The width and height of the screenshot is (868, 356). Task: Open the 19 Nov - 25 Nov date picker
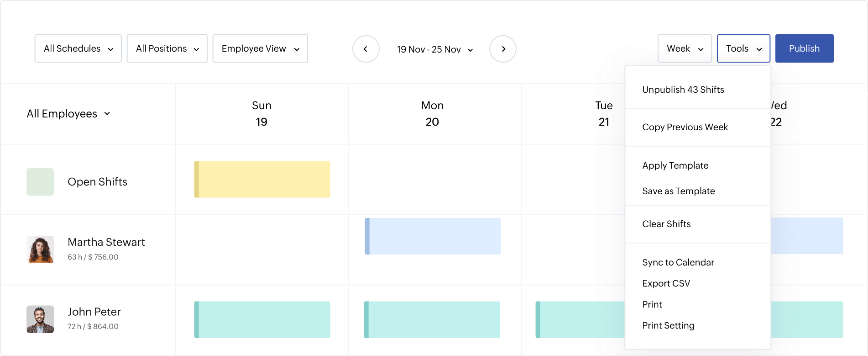[434, 49]
